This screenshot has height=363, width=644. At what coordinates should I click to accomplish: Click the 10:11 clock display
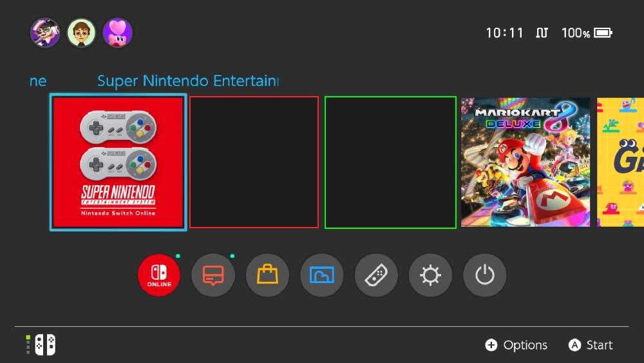pos(504,32)
